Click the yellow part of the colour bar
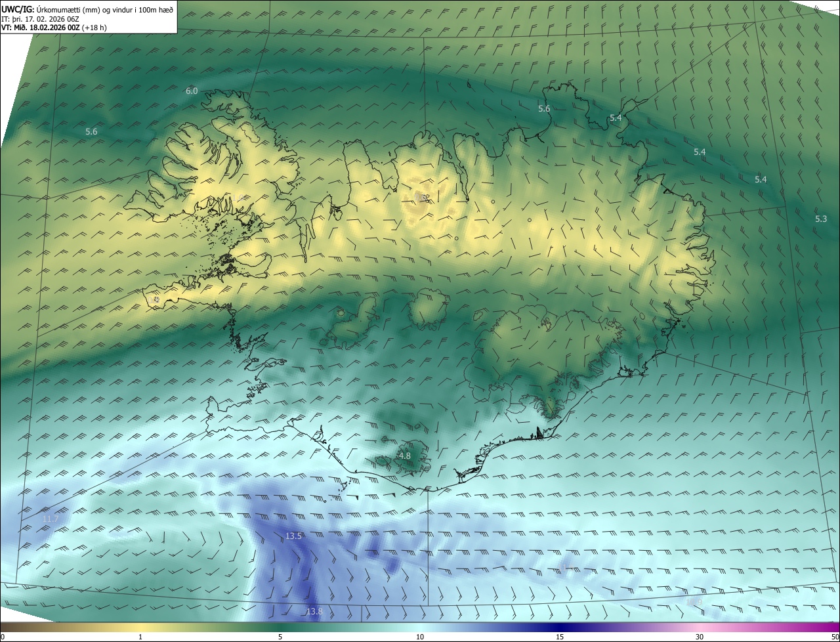 pos(141,627)
